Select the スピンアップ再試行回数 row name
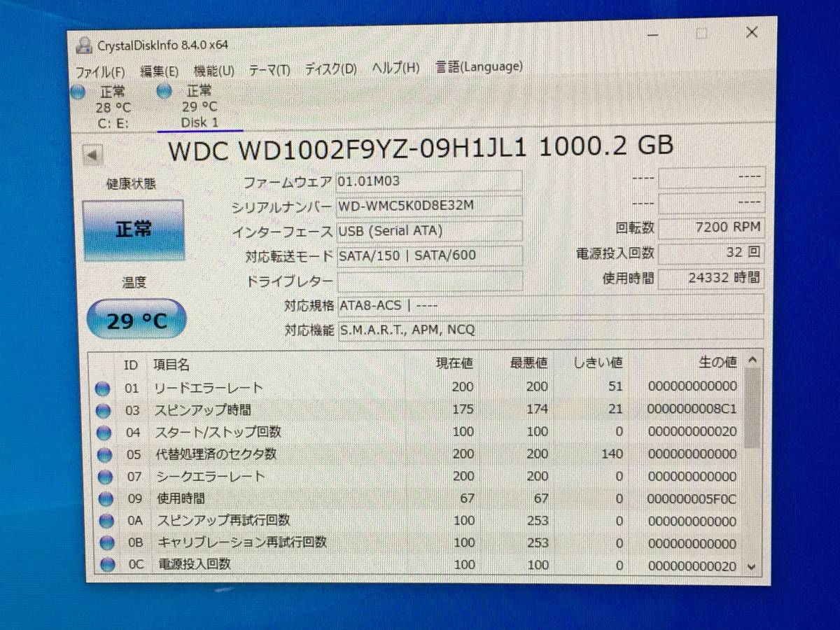The height and width of the screenshot is (630, 840). 223,520
